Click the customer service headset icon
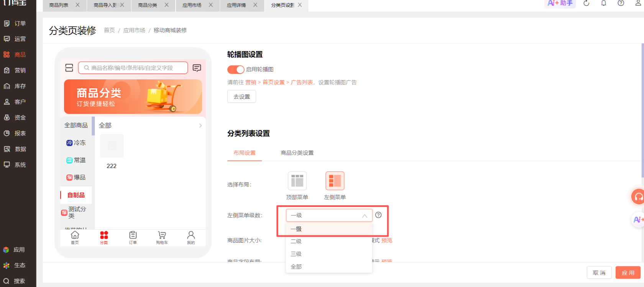Viewport: 644px width, 287px height. 638,197
